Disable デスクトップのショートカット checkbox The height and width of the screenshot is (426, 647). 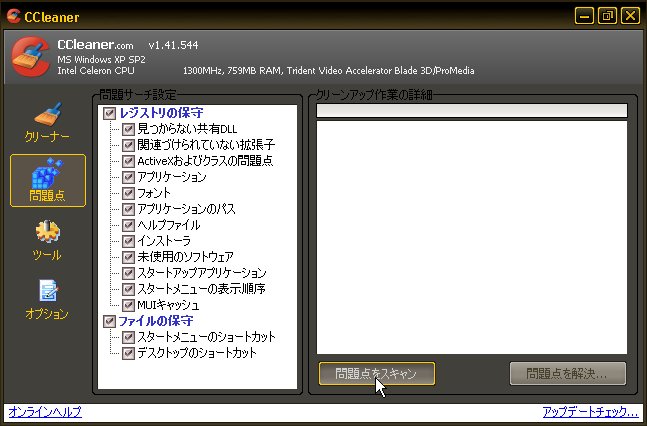[128, 353]
